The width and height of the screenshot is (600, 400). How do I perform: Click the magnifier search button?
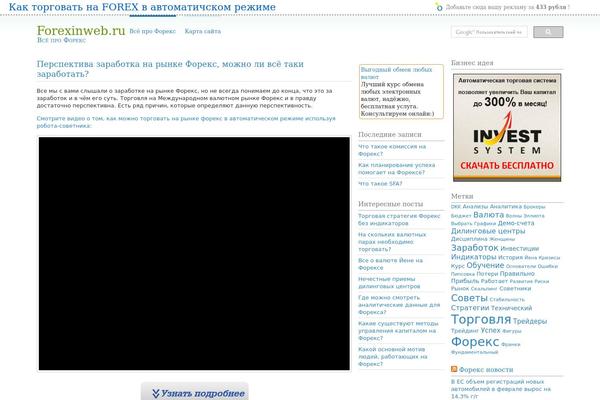pos(548,32)
